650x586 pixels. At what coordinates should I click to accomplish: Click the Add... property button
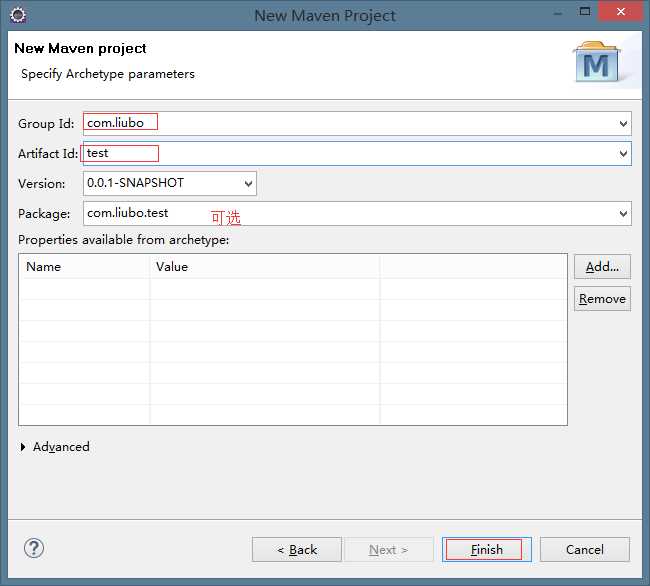(x=602, y=267)
